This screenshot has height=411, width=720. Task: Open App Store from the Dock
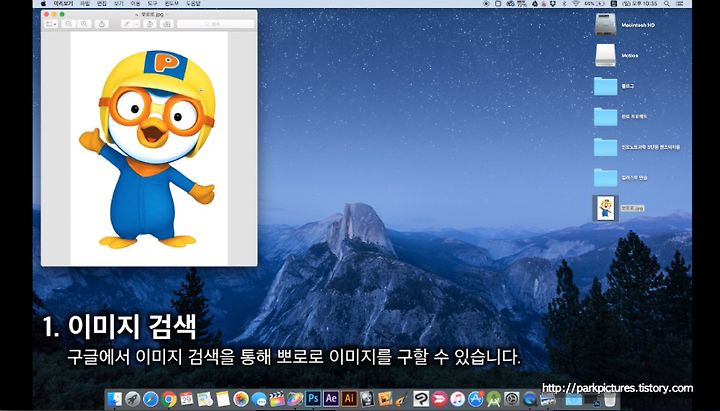point(476,399)
